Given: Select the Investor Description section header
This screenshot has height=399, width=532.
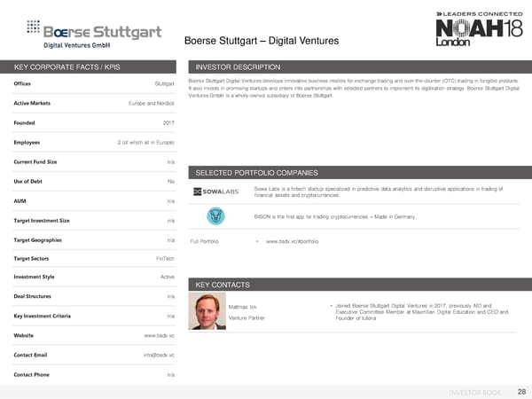Looking at the screenshot, I should tap(239, 67).
